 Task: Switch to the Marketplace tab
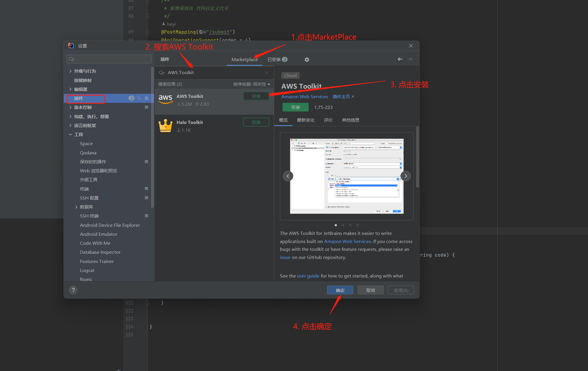coord(245,59)
